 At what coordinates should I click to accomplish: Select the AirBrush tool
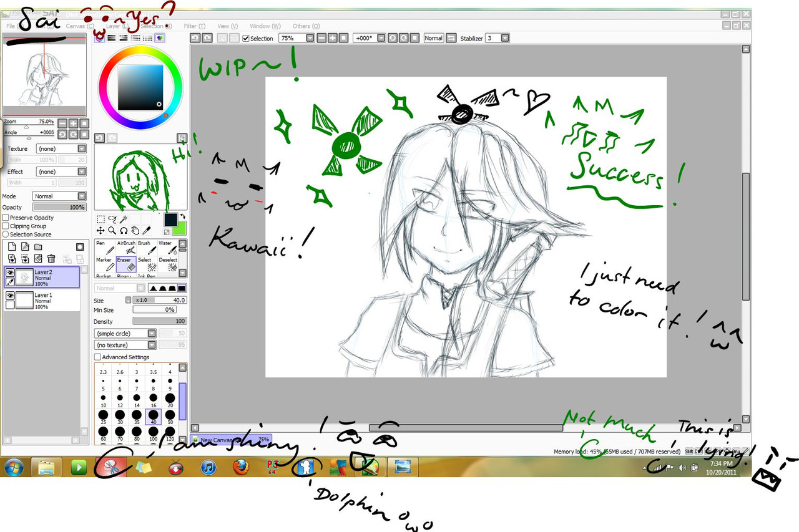(x=126, y=248)
